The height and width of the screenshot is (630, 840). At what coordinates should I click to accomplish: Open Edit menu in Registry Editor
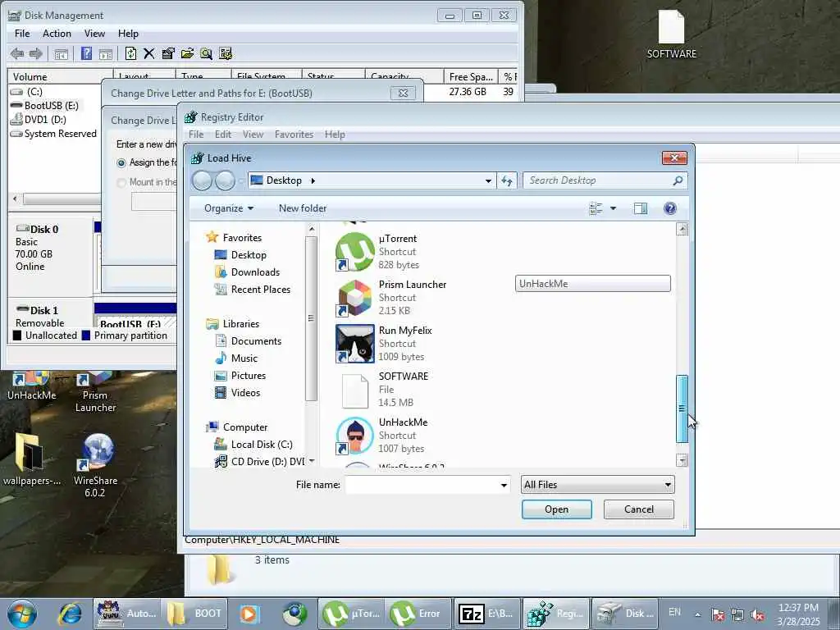pos(223,135)
